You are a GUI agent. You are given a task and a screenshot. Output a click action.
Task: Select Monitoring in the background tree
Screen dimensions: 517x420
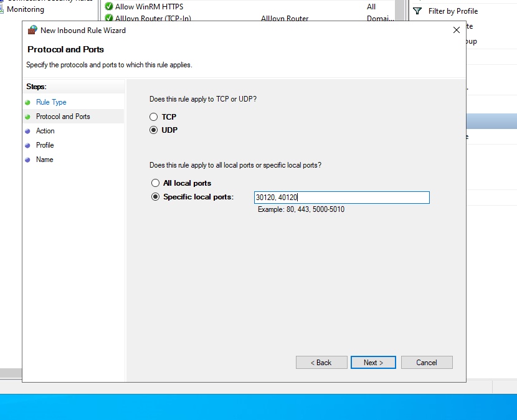click(x=26, y=9)
